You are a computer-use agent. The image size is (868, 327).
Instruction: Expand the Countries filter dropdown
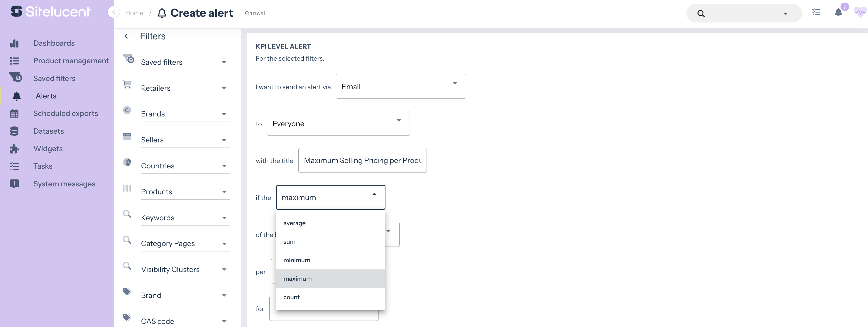[185, 166]
